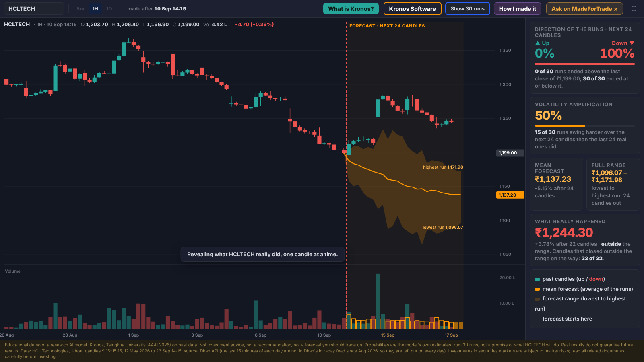
Task: Click the orange 1,137.23 mean forecast price tag
Action: [x=510, y=195]
